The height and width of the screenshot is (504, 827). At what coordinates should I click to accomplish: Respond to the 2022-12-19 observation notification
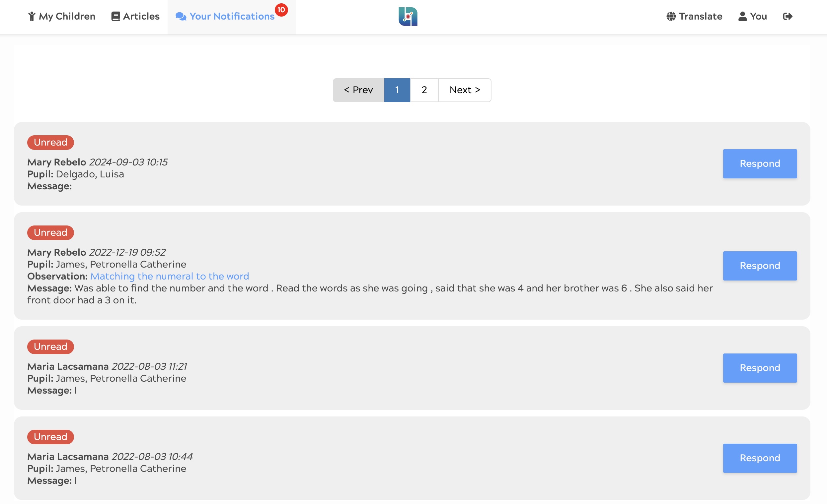coord(760,266)
